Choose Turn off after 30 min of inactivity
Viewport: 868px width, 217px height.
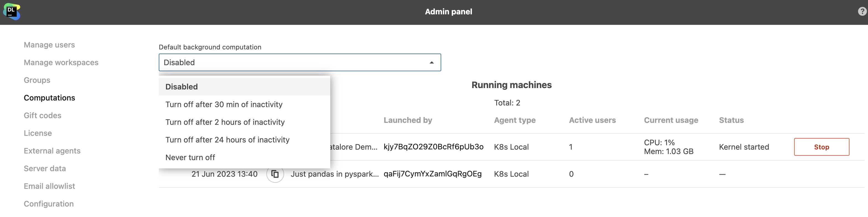224,105
